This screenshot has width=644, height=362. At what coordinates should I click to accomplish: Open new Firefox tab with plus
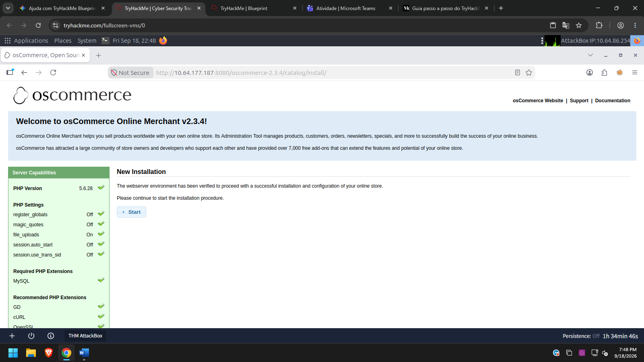(99, 56)
